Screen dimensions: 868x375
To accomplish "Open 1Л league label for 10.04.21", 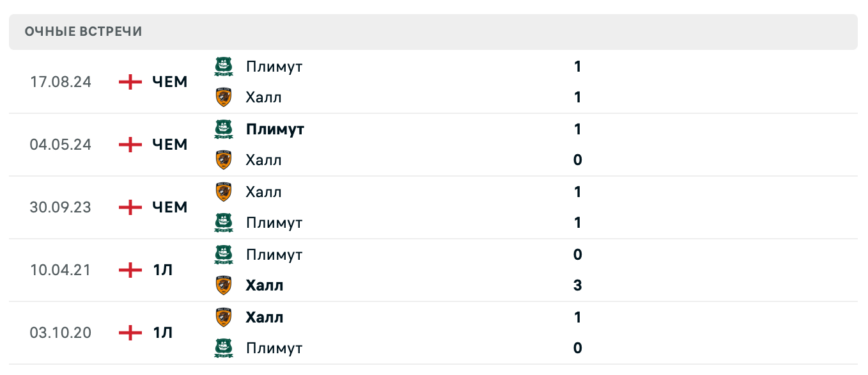I will (x=163, y=270).
